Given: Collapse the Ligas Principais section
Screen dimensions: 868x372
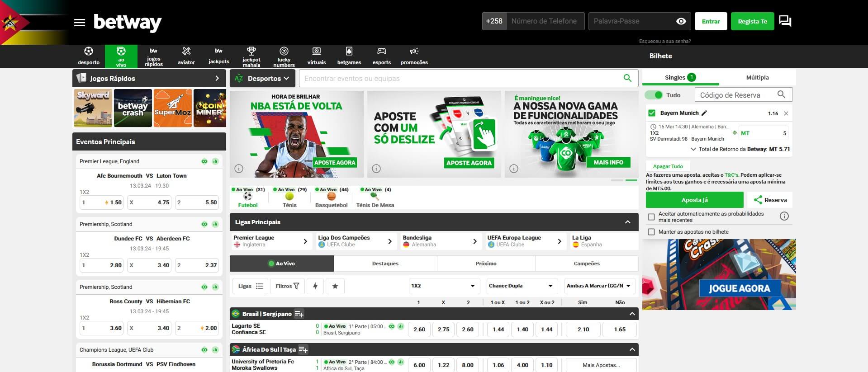Looking at the screenshot, I should [627, 222].
